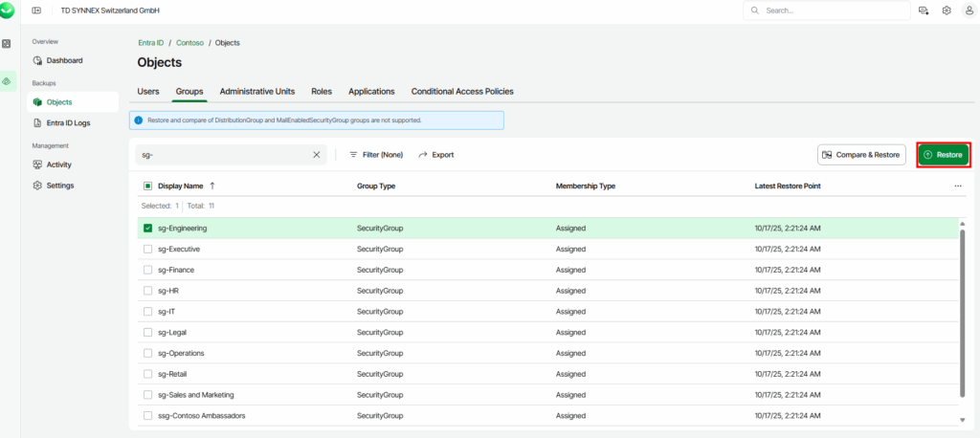The image size is (980, 438).
Task: Open the Conditional Access Policies tab
Action: click(x=462, y=92)
